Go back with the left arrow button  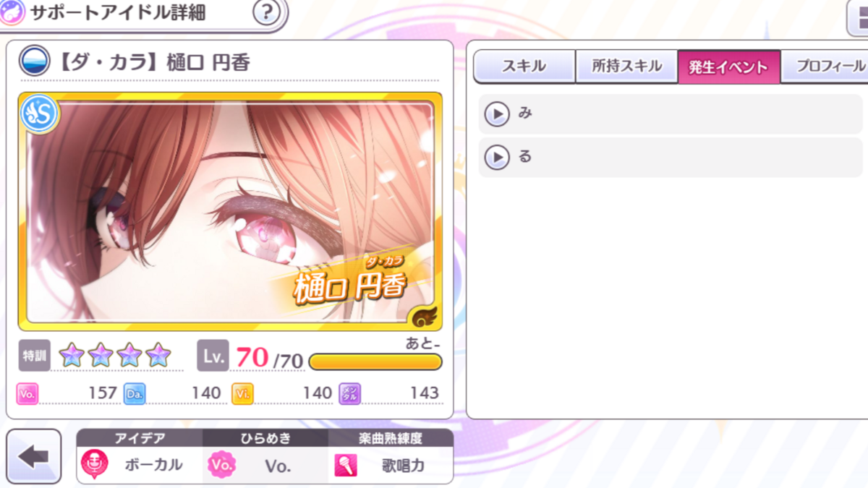[33, 456]
